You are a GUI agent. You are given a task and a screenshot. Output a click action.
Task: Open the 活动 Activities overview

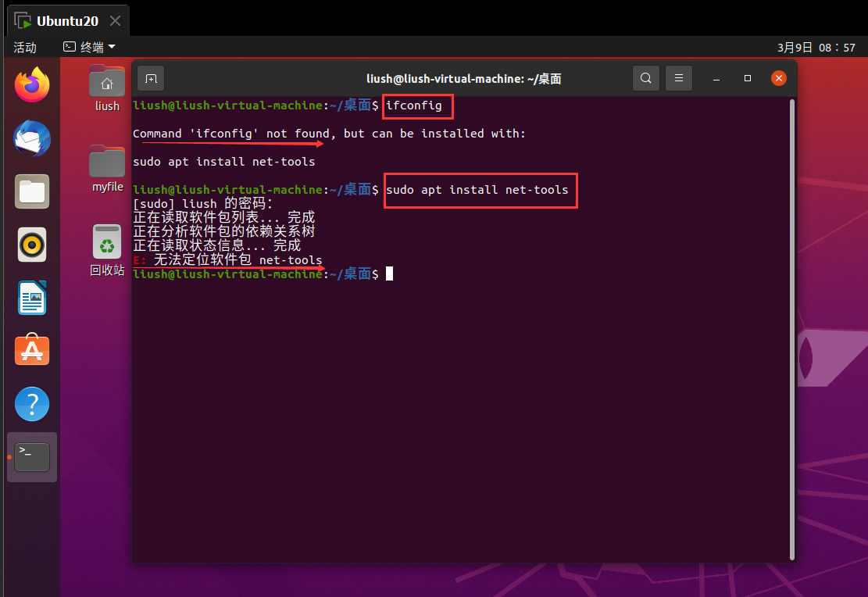point(26,47)
